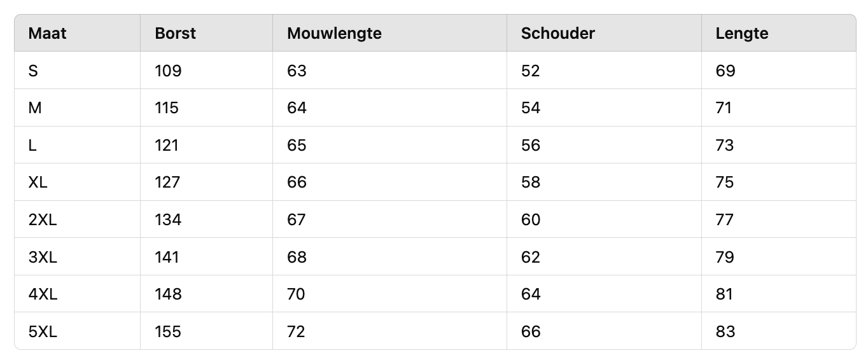Click the Schouder column header
Screen dimensions: 868x360
(x=557, y=33)
